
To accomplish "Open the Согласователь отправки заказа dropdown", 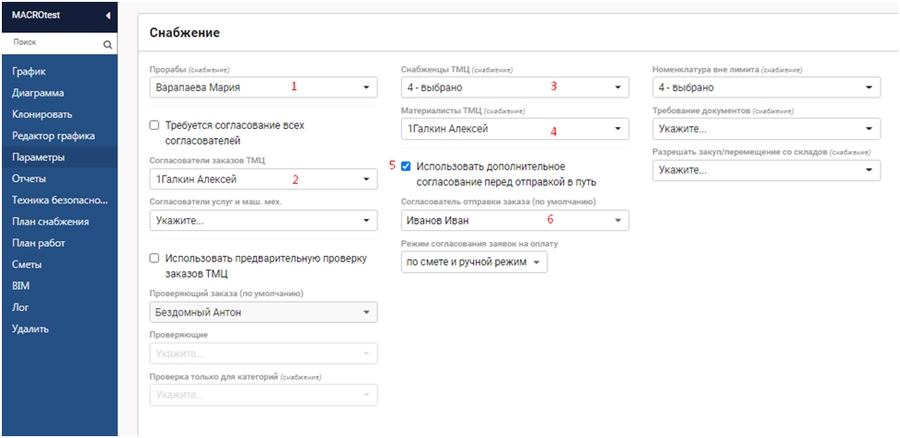I will (514, 220).
